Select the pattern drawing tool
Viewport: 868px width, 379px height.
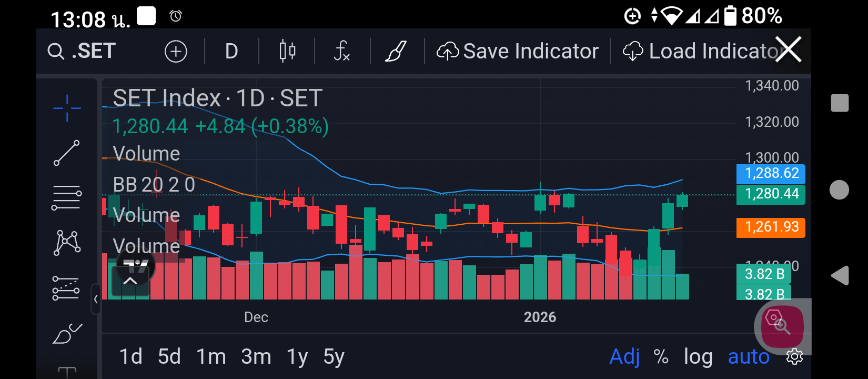coord(67,243)
